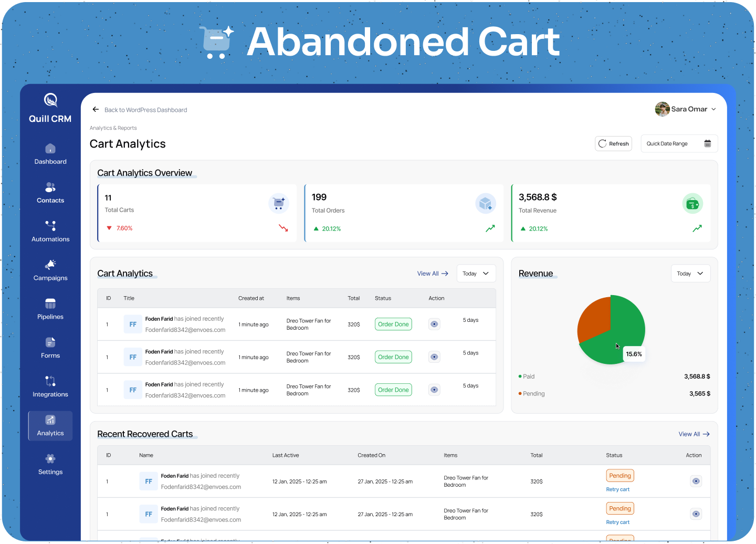Click Retry cart link in first row

click(617, 489)
